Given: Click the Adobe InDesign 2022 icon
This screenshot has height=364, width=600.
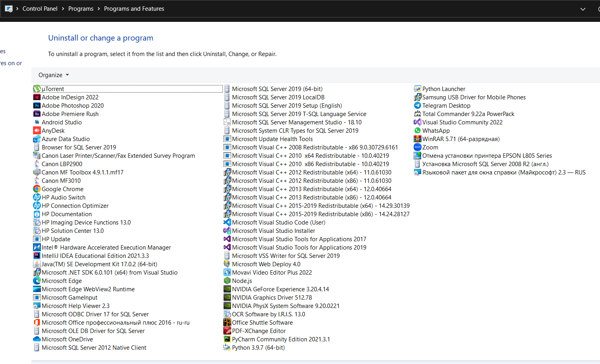Looking at the screenshot, I should [37, 97].
